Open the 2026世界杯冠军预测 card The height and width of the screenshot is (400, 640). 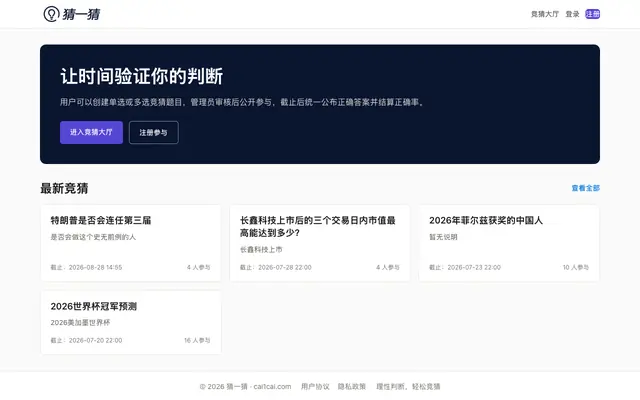(x=131, y=322)
